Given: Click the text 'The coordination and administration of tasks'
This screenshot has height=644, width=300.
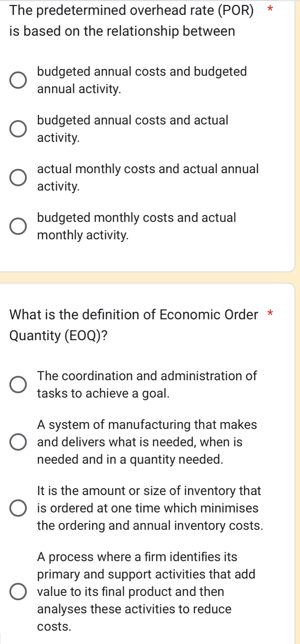Looking at the screenshot, I should pyautogui.click(x=147, y=384).
